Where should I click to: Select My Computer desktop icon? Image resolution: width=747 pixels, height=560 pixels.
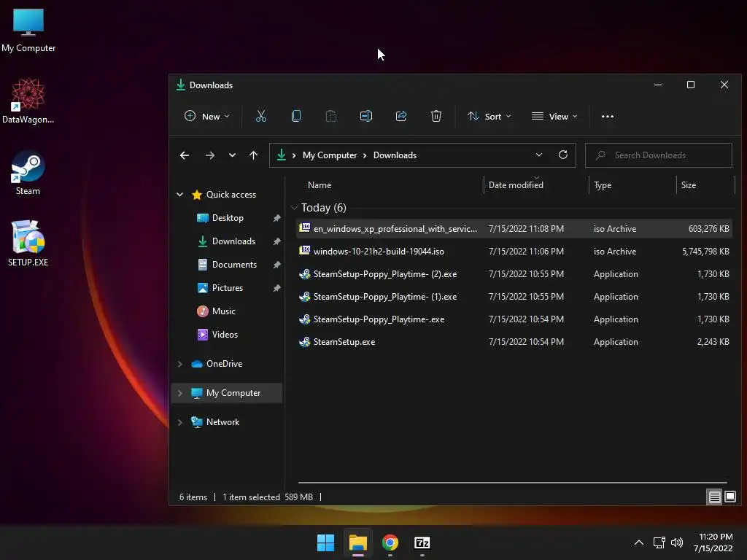(28, 31)
